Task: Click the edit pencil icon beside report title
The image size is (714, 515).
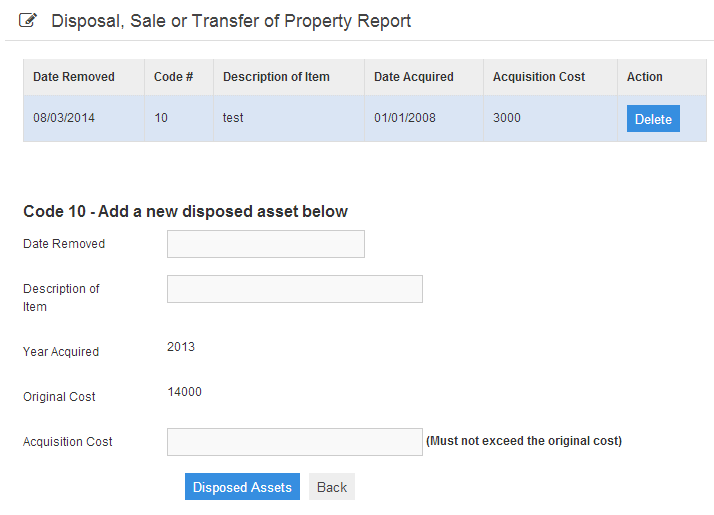Action: [27, 20]
